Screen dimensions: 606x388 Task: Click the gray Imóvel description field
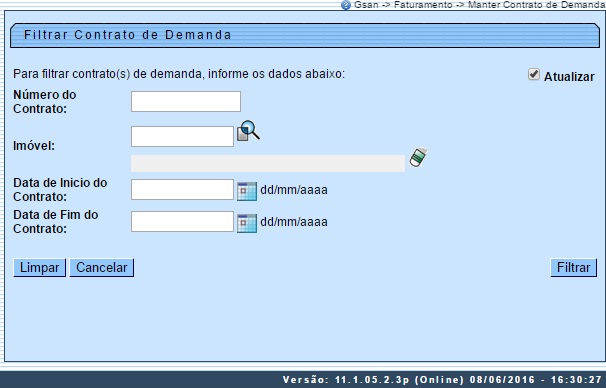[x=268, y=163]
